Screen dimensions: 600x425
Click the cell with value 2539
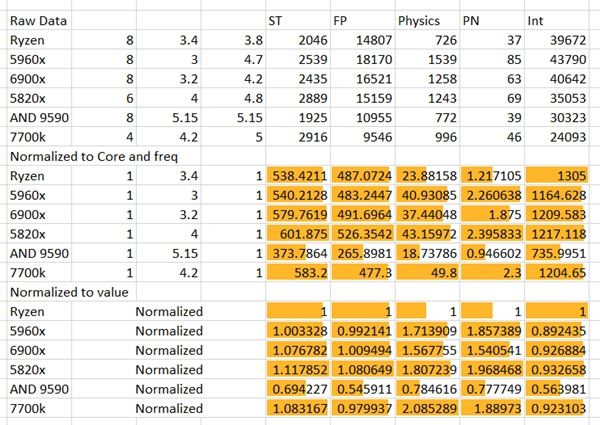pos(298,60)
